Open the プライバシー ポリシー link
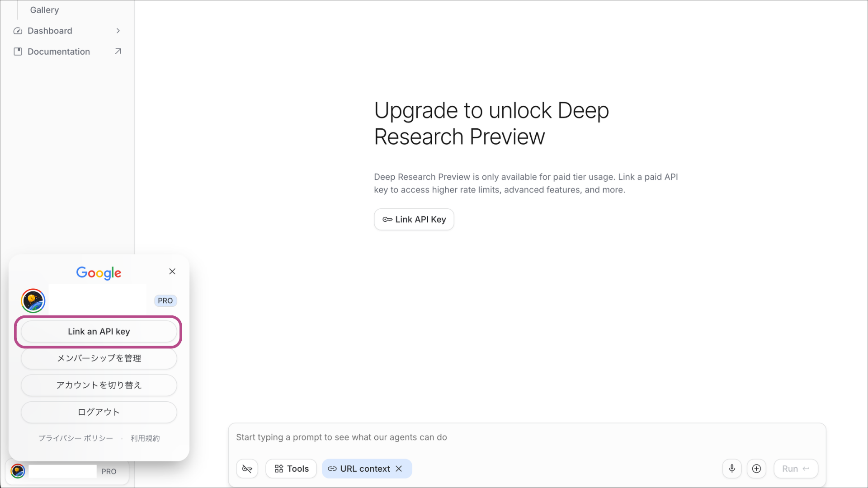 click(x=75, y=438)
